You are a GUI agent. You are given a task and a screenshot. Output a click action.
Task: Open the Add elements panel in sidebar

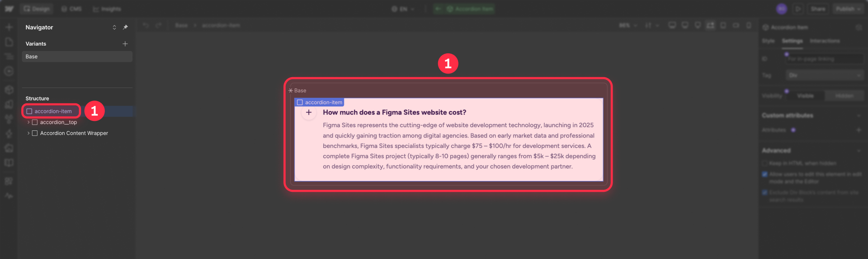tap(9, 27)
